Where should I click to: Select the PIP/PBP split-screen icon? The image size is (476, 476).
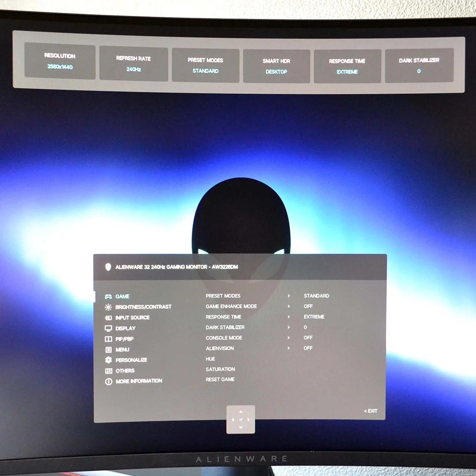click(x=108, y=339)
